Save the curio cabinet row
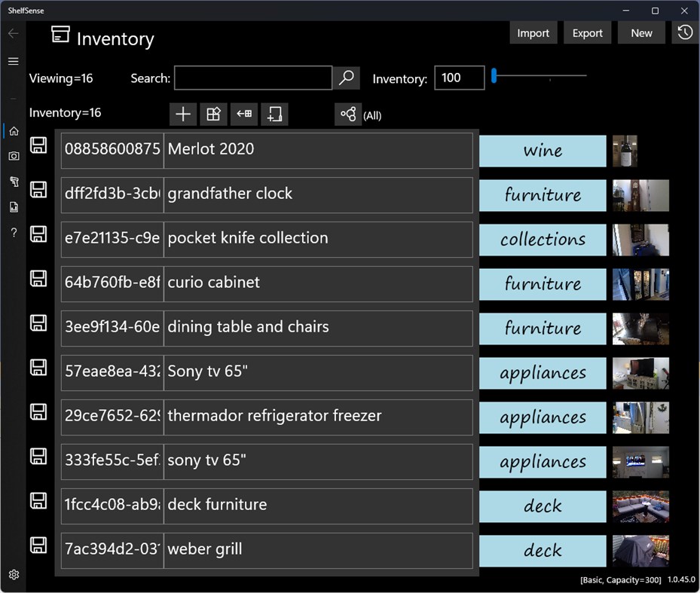Screen dimensions: 700x593 pyautogui.click(x=38, y=279)
